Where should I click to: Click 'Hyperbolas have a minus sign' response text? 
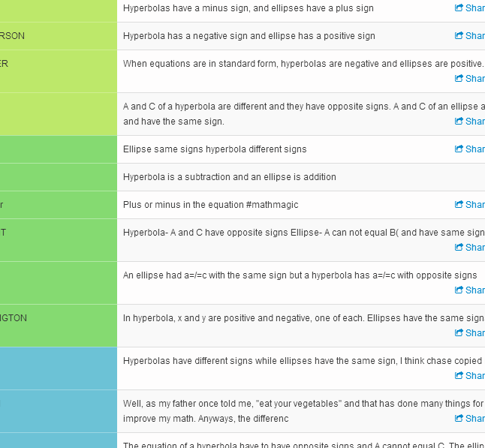248,8
